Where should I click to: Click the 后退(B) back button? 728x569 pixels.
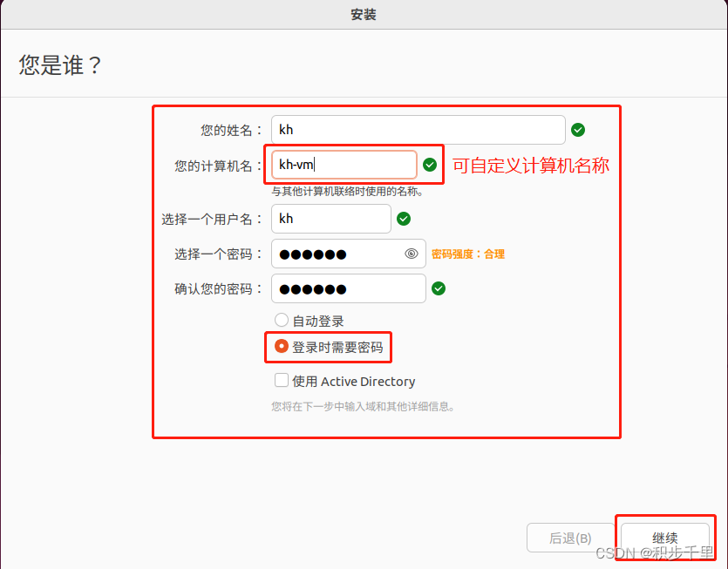click(570, 538)
